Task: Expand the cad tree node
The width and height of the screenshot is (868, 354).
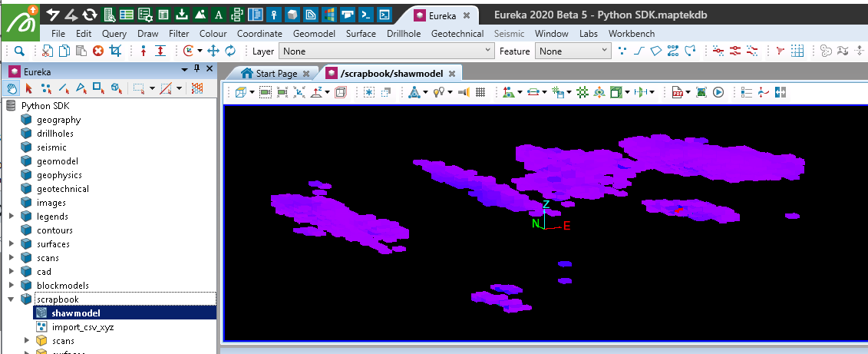Action: tap(12, 272)
